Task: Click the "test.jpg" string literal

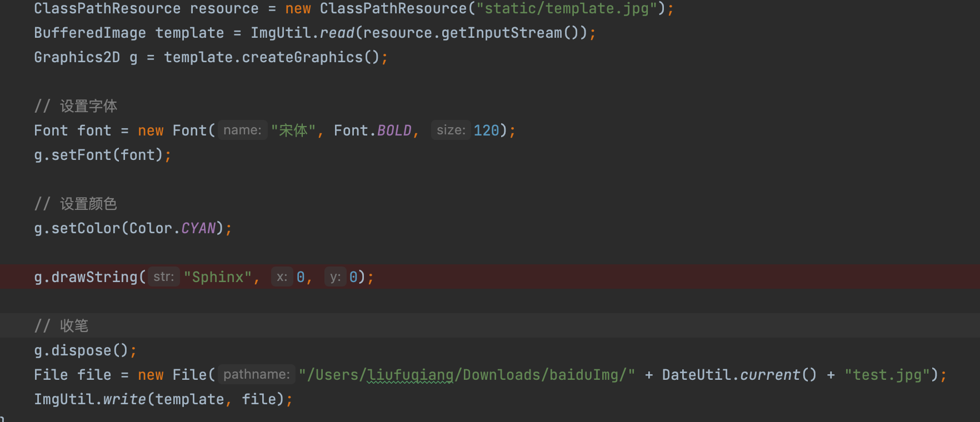Action: (x=888, y=375)
